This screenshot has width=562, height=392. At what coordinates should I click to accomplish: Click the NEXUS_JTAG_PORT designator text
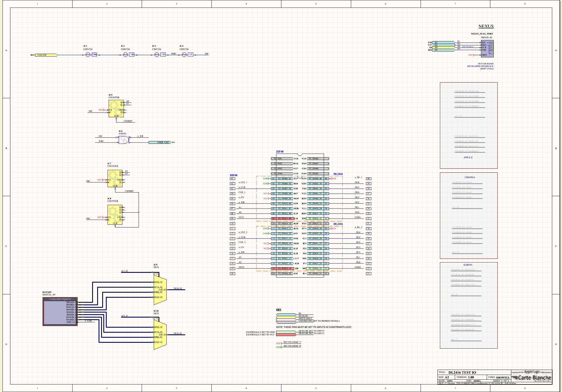(x=482, y=34)
